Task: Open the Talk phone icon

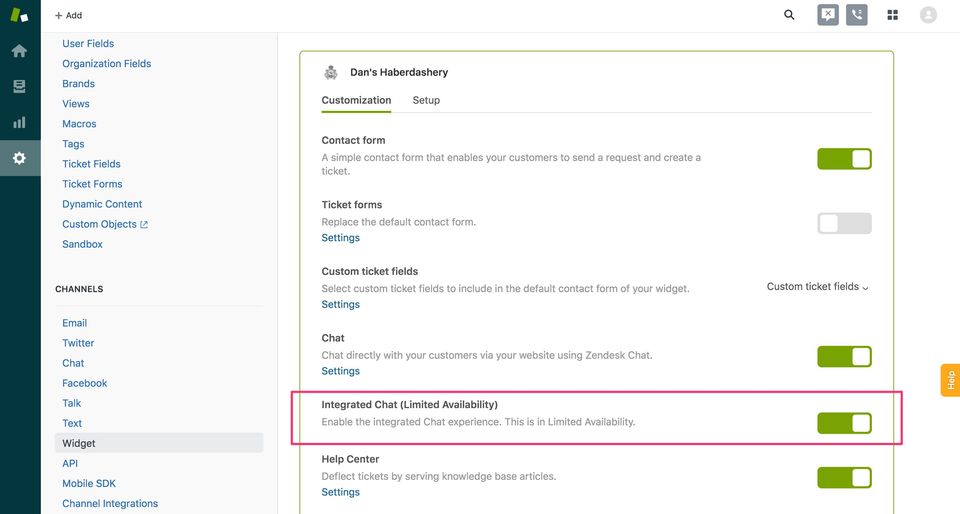Action: point(856,15)
